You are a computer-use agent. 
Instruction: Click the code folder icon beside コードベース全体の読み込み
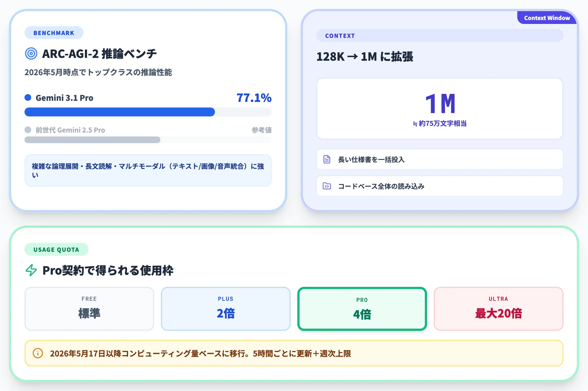coord(327,186)
